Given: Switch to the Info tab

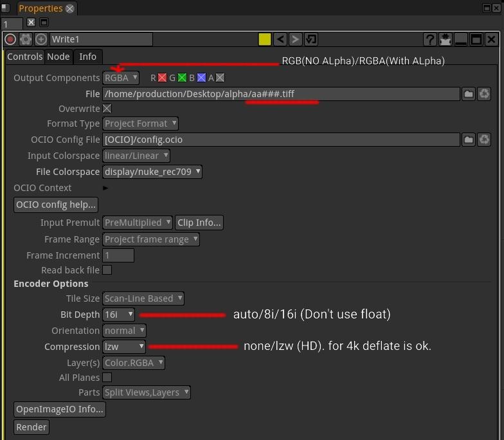Looking at the screenshot, I should tap(88, 57).
